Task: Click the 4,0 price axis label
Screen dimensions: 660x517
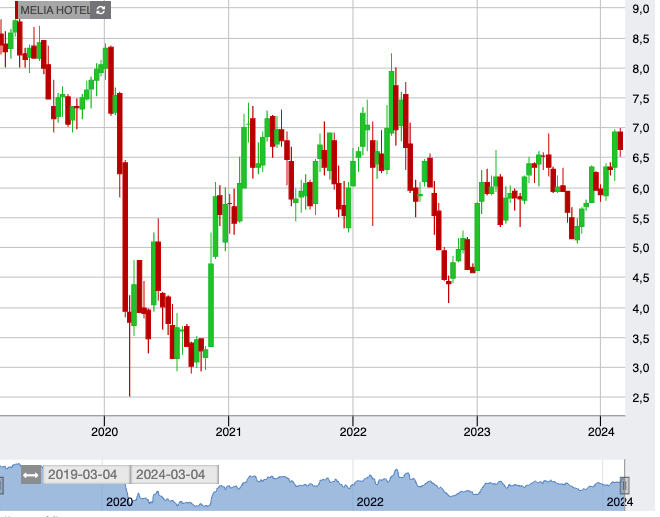Action: click(640, 309)
